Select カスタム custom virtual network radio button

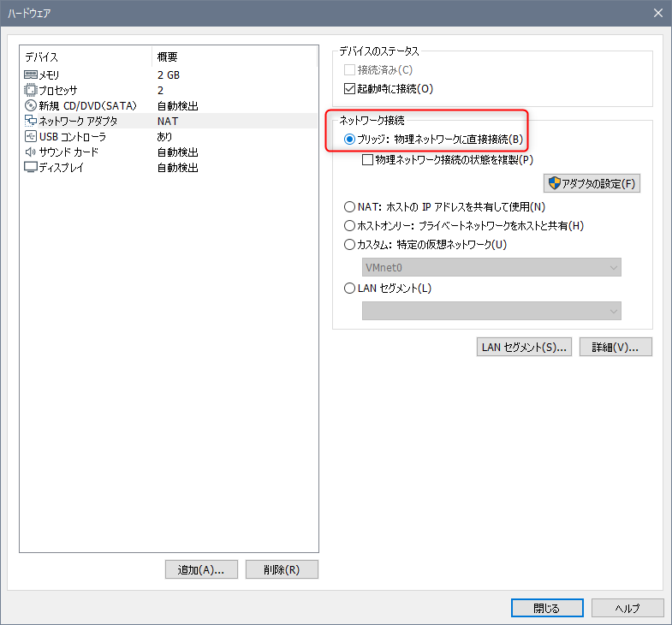pyautogui.click(x=350, y=244)
